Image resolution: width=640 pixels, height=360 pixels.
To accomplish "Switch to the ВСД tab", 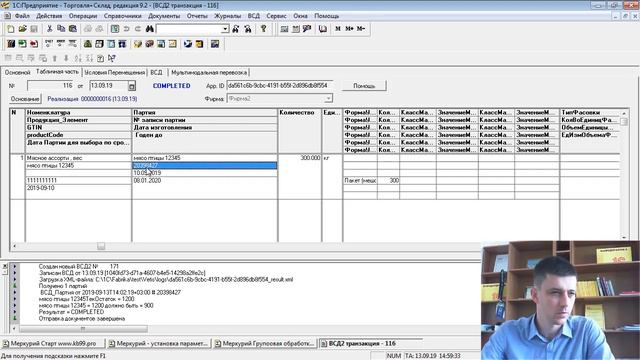I will click(156, 72).
